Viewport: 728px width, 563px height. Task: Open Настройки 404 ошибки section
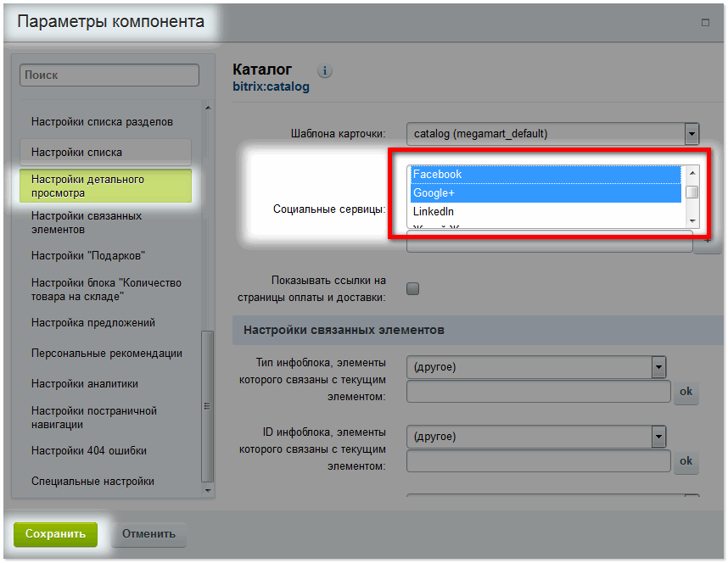pyautogui.click(x=89, y=451)
